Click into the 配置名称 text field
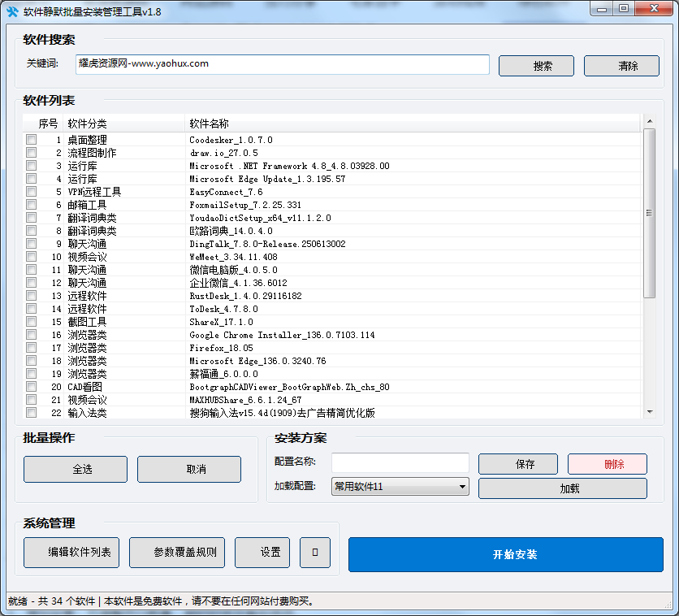 (x=400, y=463)
